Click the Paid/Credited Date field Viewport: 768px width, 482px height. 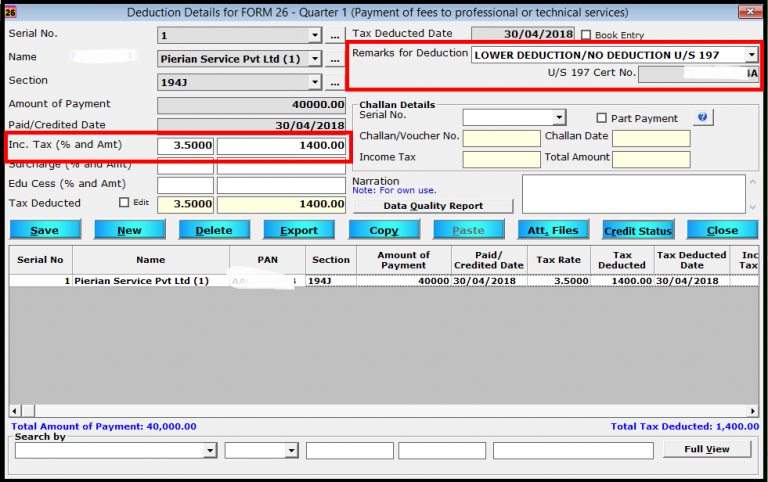click(x=251, y=125)
